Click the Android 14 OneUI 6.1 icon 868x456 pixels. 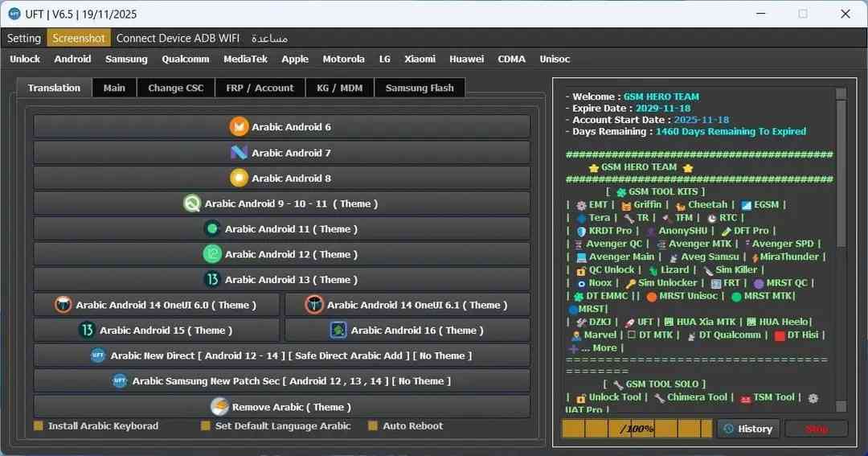coord(314,305)
